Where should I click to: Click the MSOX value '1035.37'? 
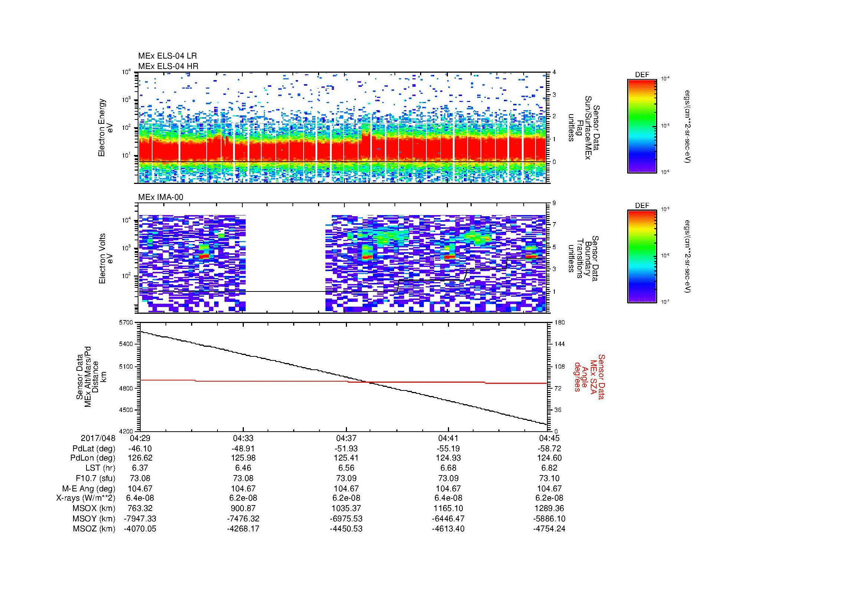[346, 508]
